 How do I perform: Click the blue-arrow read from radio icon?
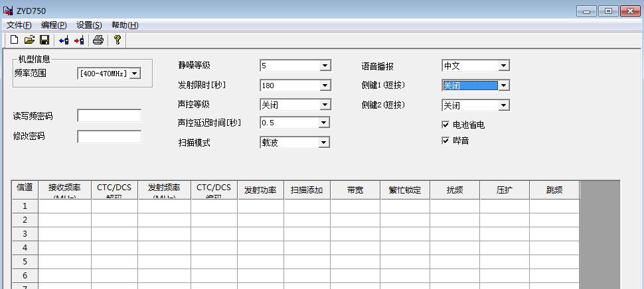click(x=64, y=40)
